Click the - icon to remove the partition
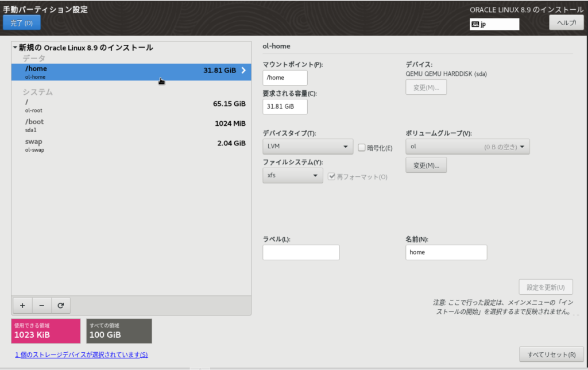The image size is (588, 370). [x=41, y=305]
